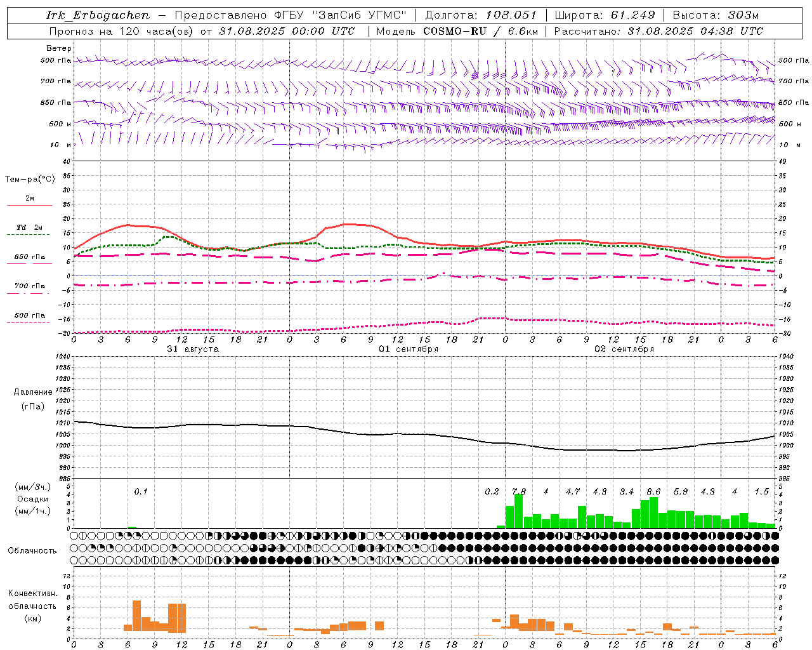Click the (мм/1ч.) precipitation unit label
The width and height of the screenshot is (812, 650).
pos(33,511)
